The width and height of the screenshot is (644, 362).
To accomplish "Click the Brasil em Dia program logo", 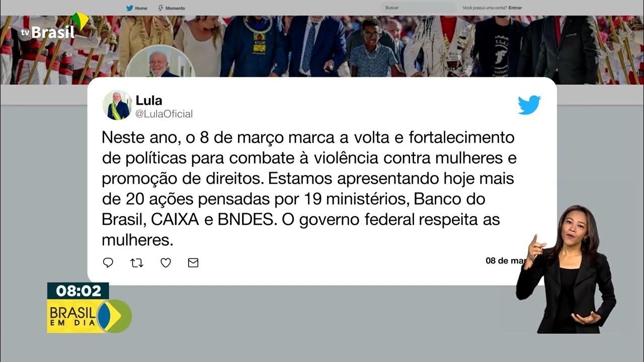I will point(90,316).
